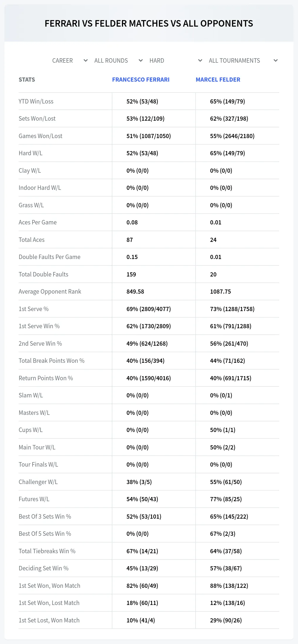Select the YTD Win/Loss row label
This screenshot has height=644, width=298.
[x=36, y=101]
